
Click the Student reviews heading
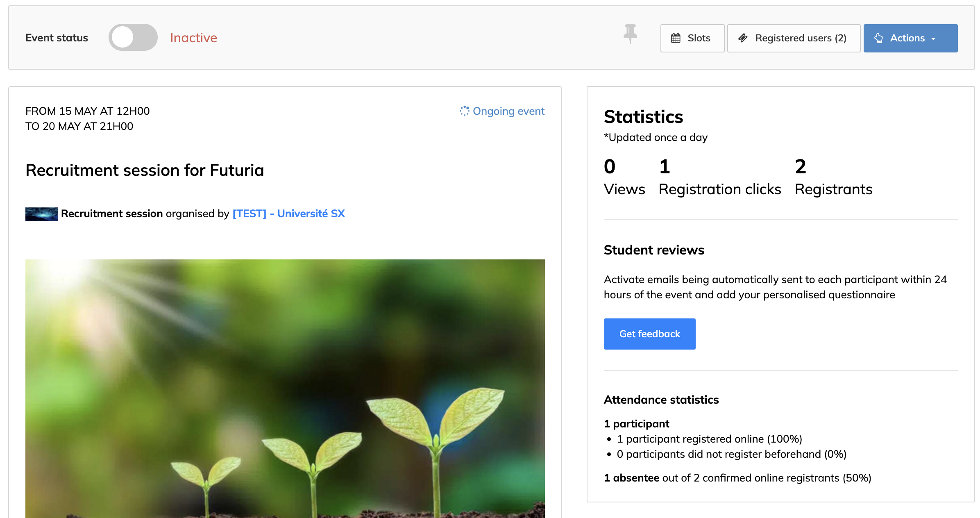pyautogui.click(x=654, y=250)
